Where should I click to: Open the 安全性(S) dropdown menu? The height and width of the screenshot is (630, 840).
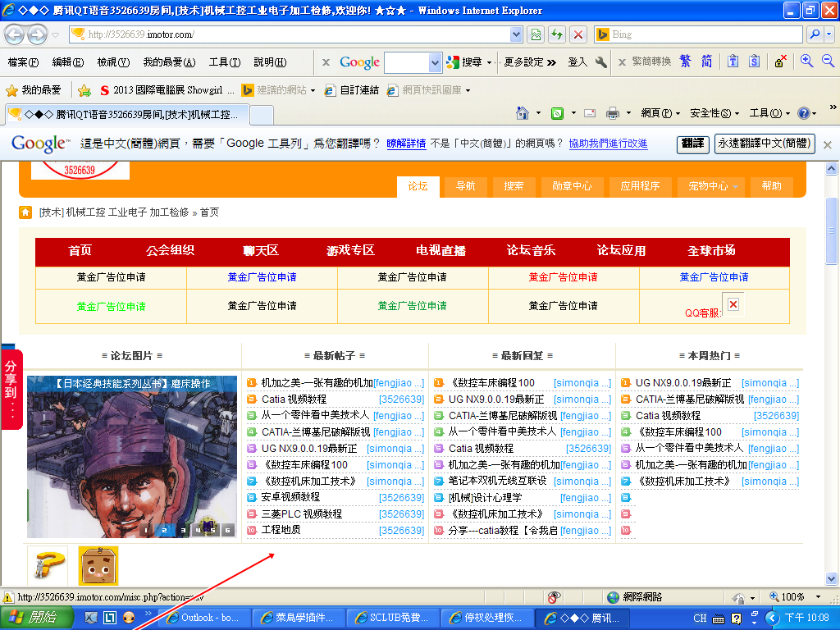pos(714,113)
